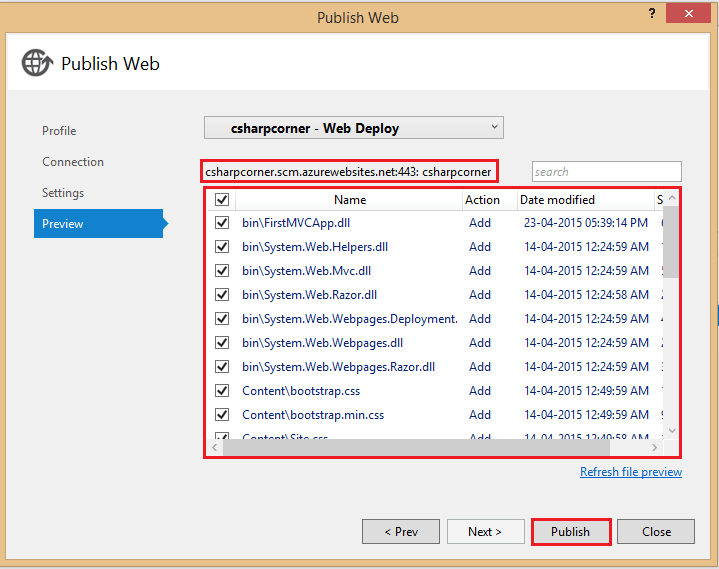
Task: Click the < Prev button
Action: (x=401, y=531)
